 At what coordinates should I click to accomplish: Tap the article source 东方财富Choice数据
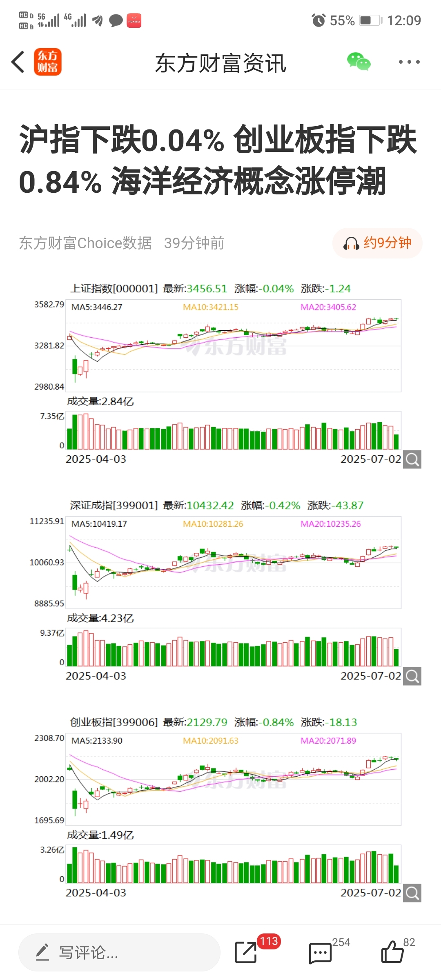tap(85, 243)
